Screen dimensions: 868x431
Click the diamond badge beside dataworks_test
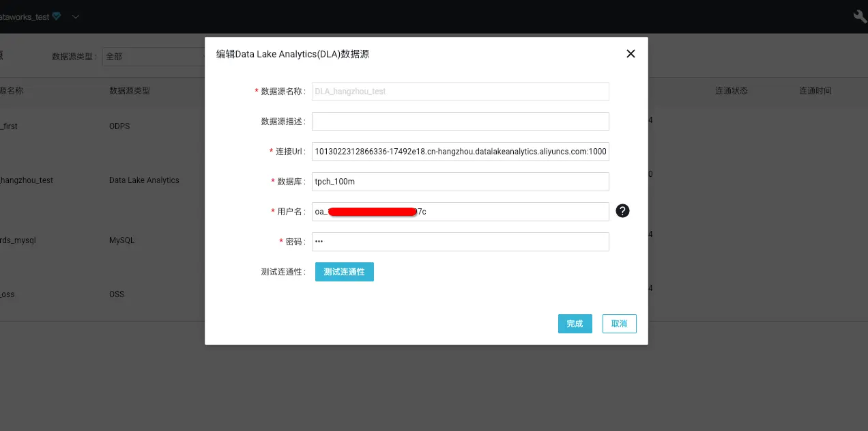pos(56,15)
